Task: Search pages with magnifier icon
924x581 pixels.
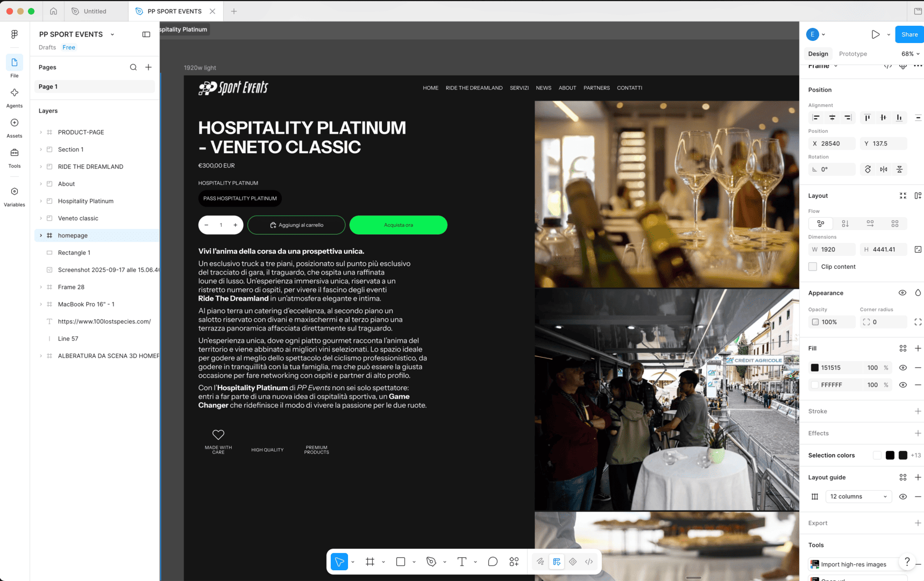Action: (133, 67)
